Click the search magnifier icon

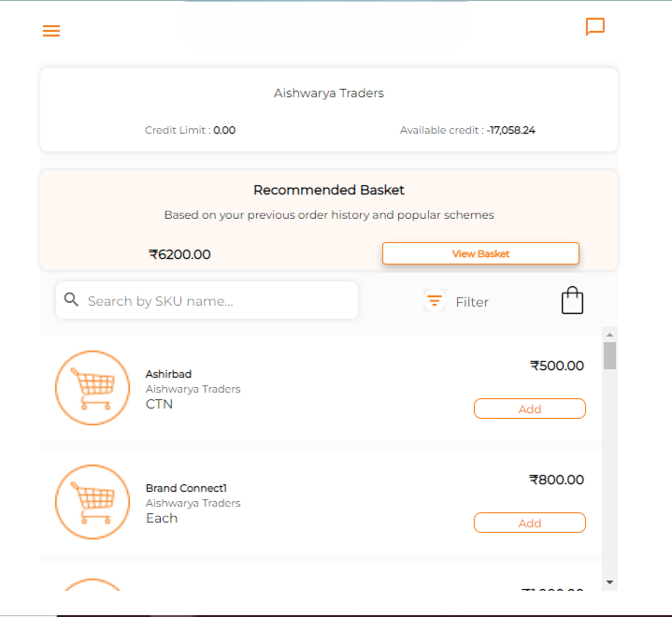72,300
